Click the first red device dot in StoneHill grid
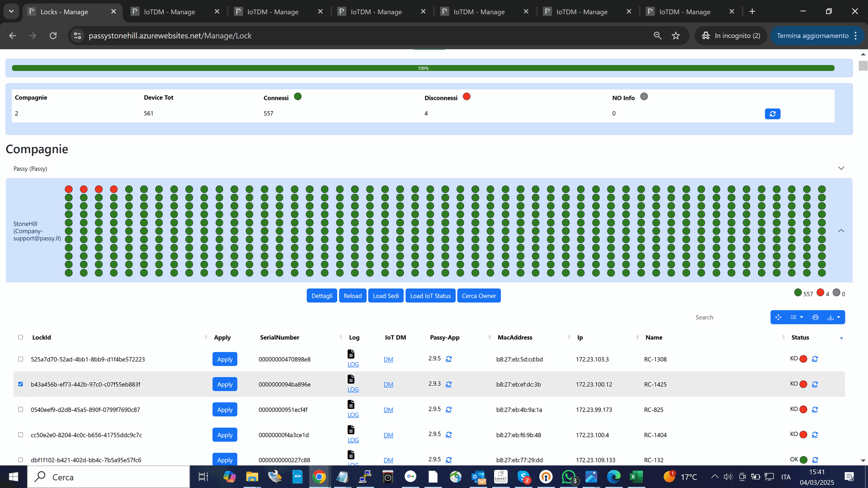This screenshot has width=868, height=488. [x=69, y=189]
